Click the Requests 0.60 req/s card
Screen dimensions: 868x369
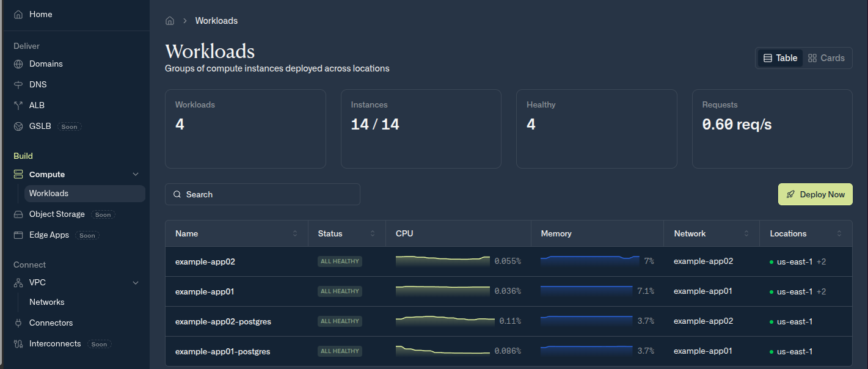(772, 129)
